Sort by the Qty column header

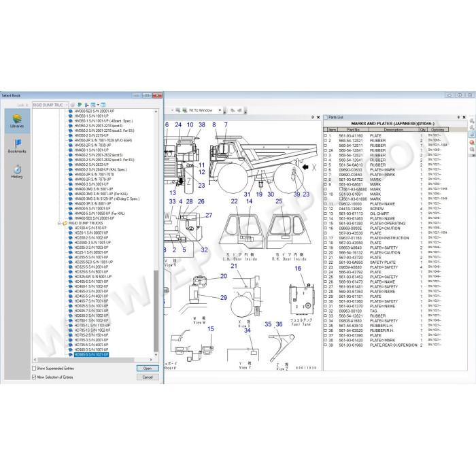click(x=423, y=130)
